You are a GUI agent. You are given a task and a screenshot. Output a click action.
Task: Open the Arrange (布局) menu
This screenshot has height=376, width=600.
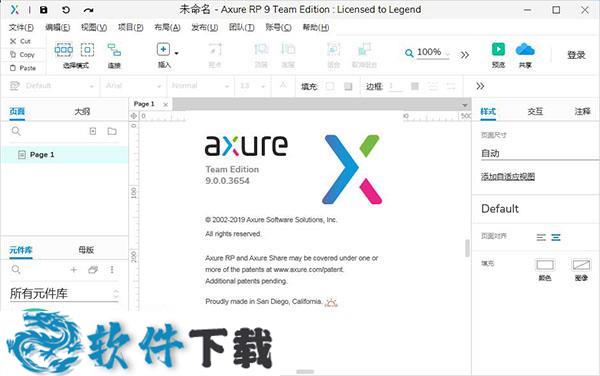167,28
